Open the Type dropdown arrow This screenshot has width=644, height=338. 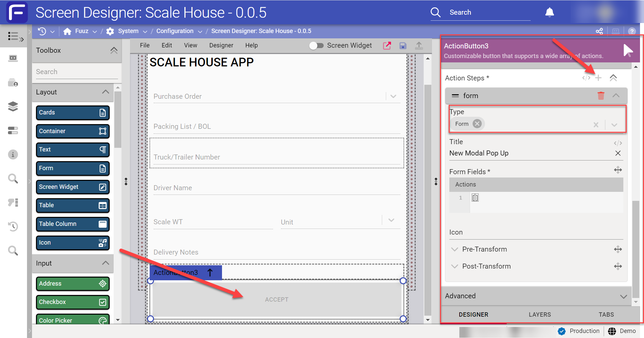[614, 125]
